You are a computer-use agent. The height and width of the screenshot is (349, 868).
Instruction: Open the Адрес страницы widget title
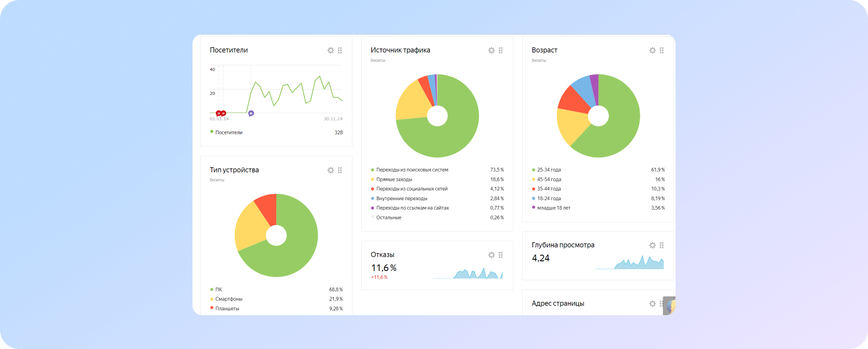[558, 304]
